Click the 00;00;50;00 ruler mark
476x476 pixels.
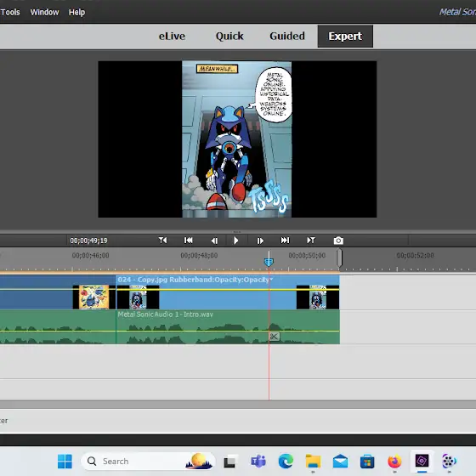307,256
